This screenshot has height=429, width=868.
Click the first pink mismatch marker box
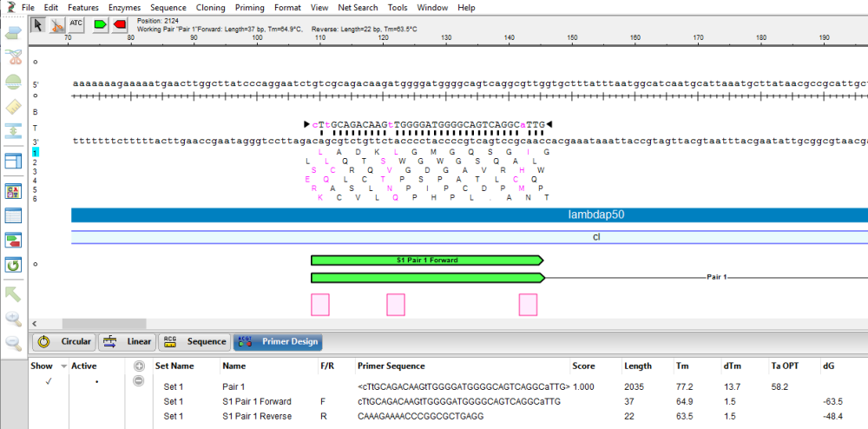[320, 305]
